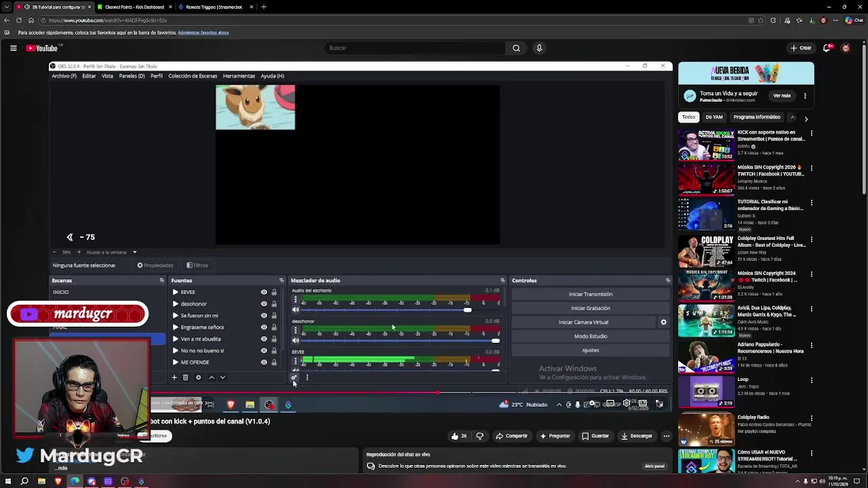Open the sponsored ad options menu

[x=805, y=96]
